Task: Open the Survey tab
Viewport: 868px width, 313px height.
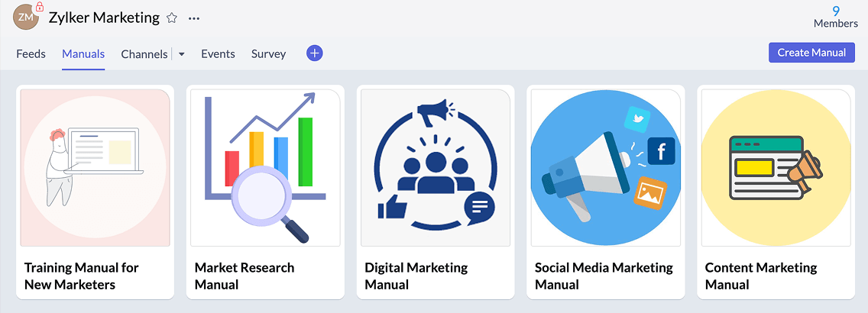Action: [x=268, y=54]
